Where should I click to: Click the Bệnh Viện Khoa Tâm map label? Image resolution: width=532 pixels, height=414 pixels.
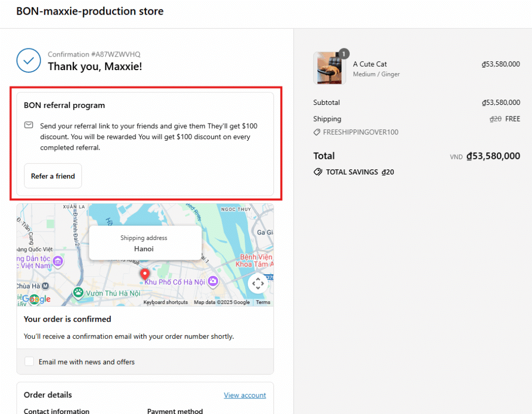click(x=256, y=261)
